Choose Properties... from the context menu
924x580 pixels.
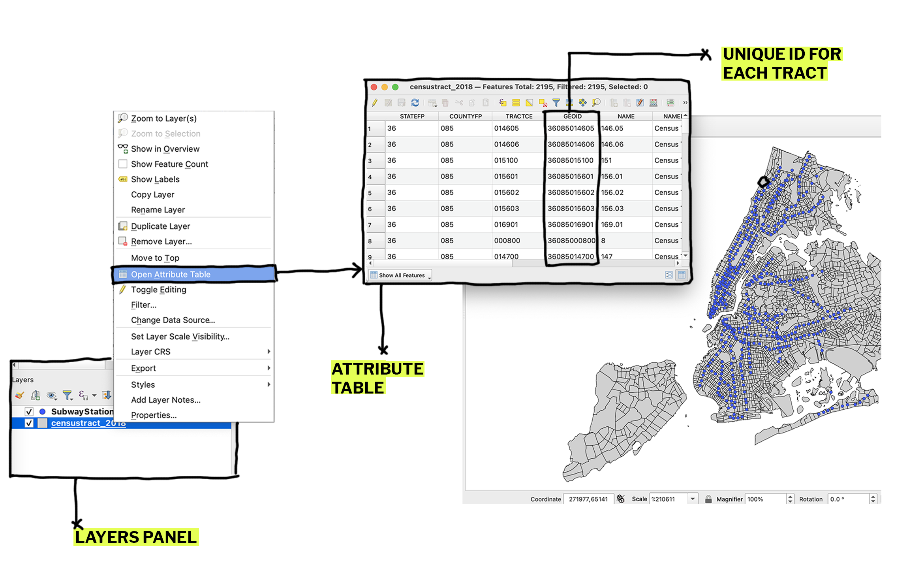154,415
